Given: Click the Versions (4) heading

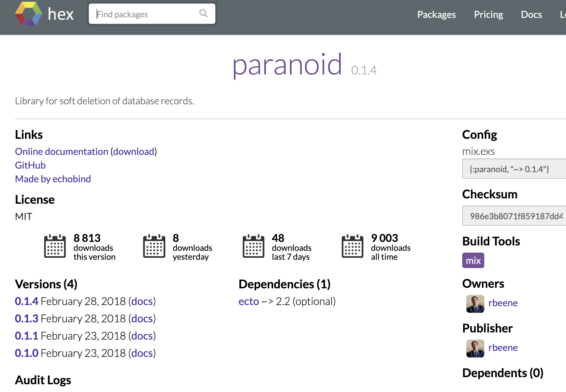Looking at the screenshot, I should [x=46, y=284].
